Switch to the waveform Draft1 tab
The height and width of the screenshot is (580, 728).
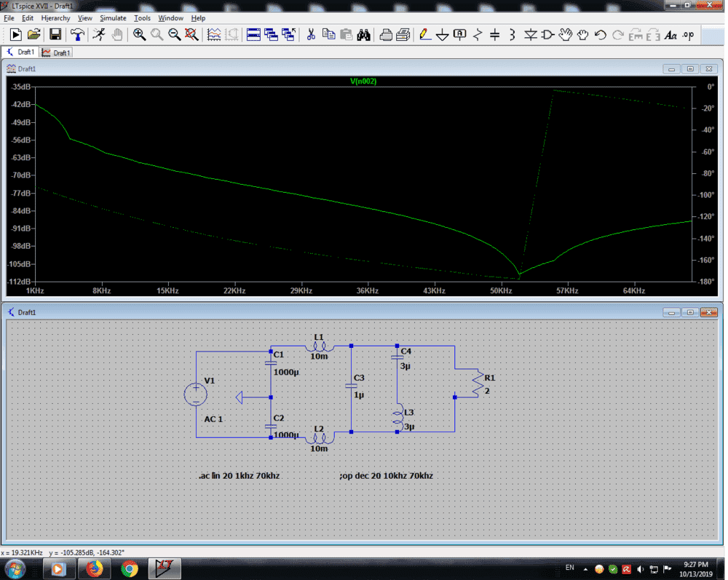click(x=57, y=52)
